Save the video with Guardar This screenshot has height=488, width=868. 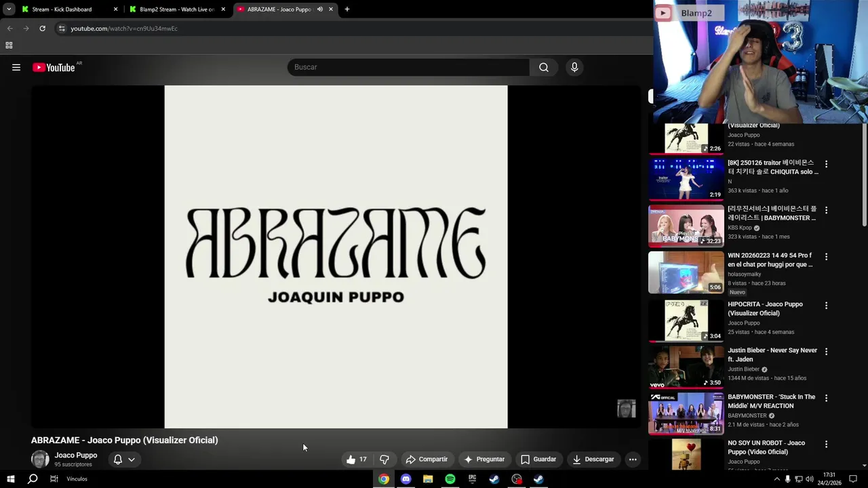tap(538, 459)
